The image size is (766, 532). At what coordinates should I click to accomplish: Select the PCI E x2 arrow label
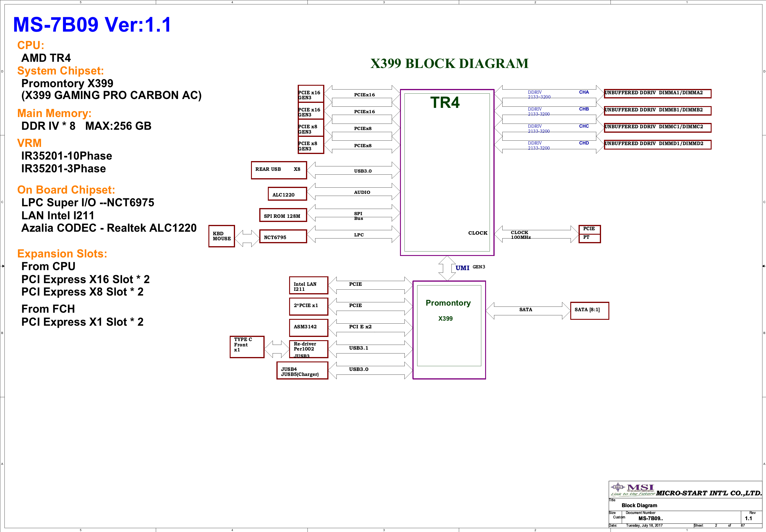click(x=360, y=327)
